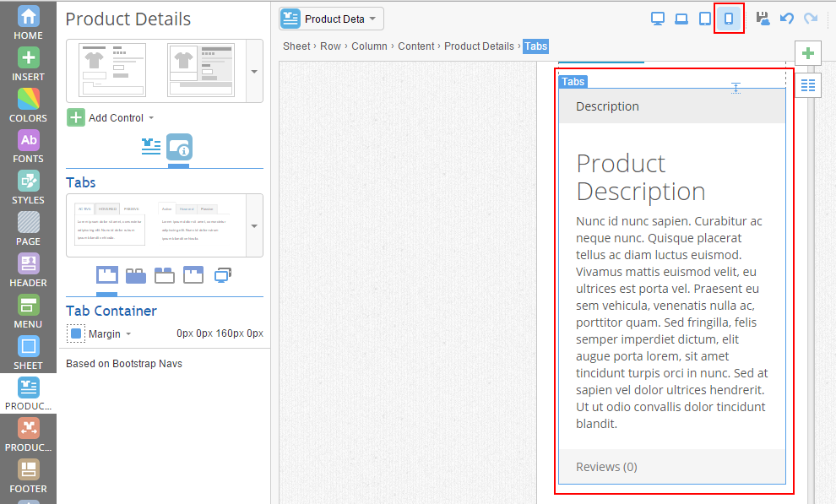
Task: Click the Margin color swatch box
Action: click(76, 333)
